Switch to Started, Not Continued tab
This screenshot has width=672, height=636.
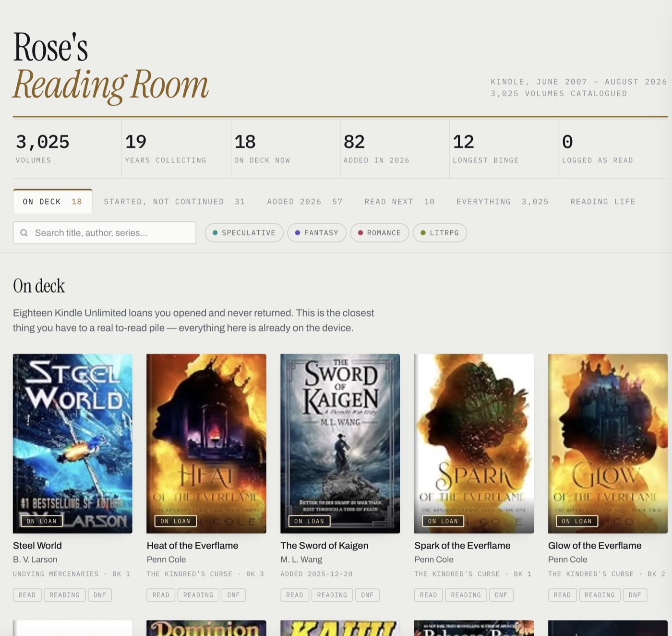pyautogui.click(x=174, y=202)
